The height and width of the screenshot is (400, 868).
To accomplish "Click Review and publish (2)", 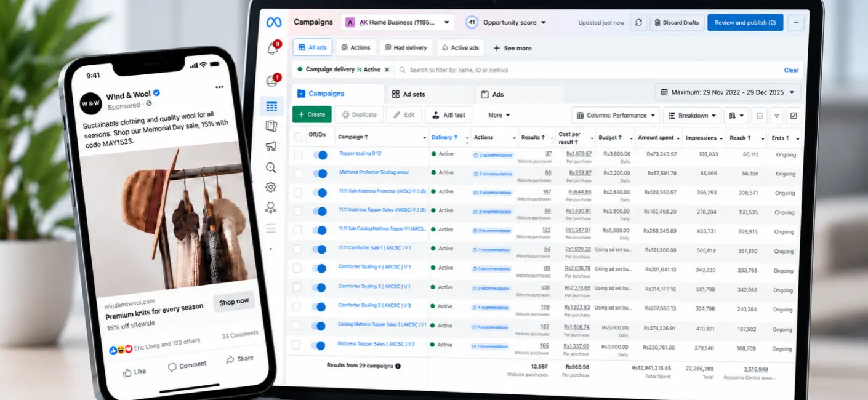I will [745, 23].
